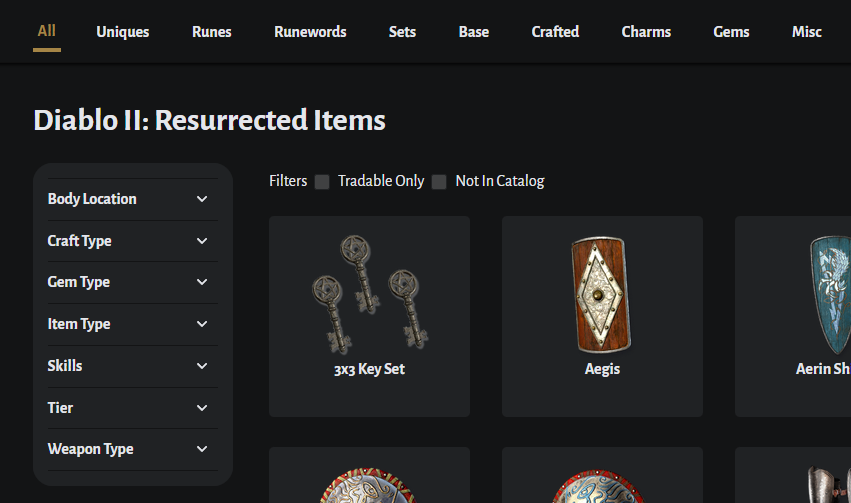Go to the Sets tab

pos(403,32)
